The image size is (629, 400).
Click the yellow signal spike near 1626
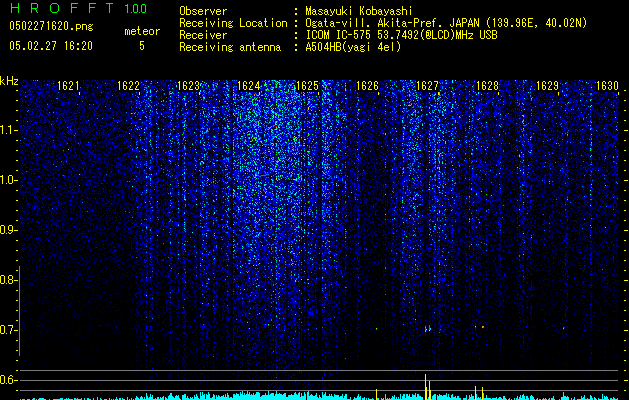(x=376, y=394)
